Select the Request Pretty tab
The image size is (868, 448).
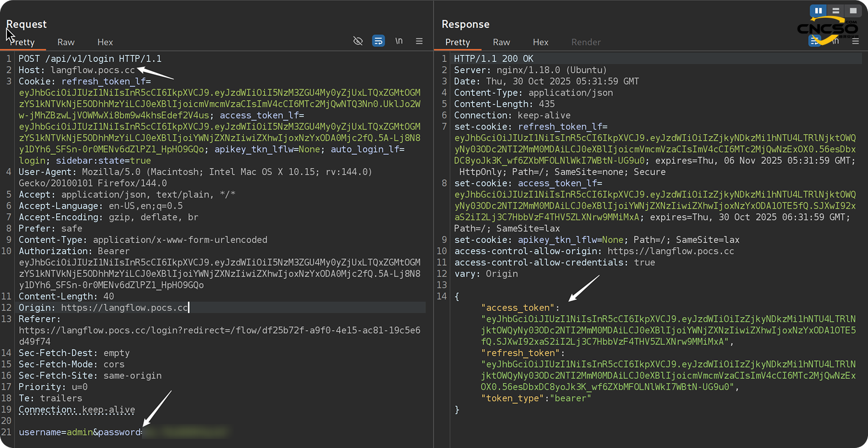click(x=23, y=42)
